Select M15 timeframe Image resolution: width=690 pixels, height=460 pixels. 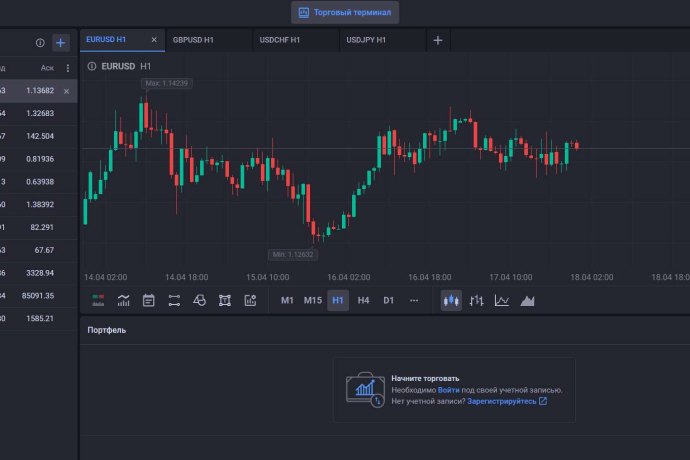(313, 301)
